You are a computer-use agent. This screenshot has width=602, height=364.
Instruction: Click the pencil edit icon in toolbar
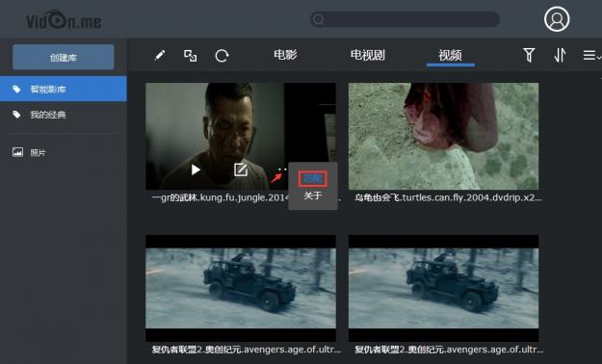point(160,55)
